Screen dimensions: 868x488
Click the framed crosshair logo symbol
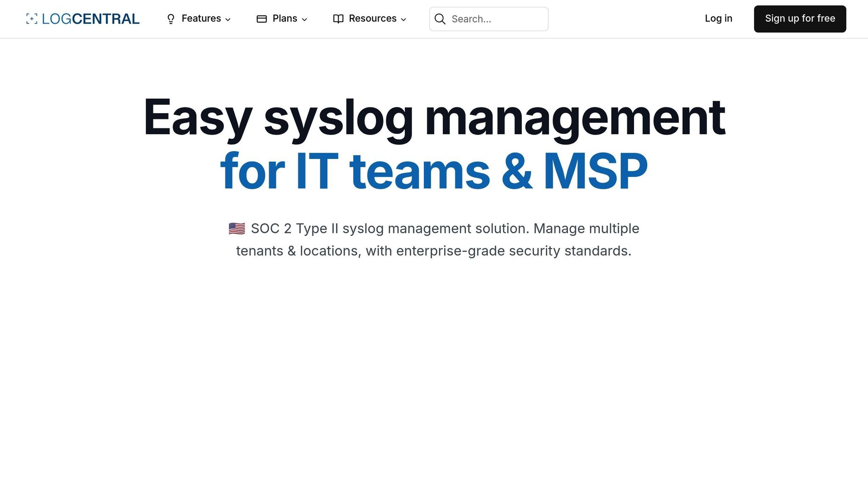[31, 19]
